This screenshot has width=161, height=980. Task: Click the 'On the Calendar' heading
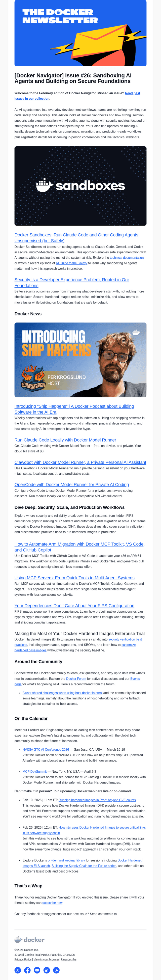[31, 719]
